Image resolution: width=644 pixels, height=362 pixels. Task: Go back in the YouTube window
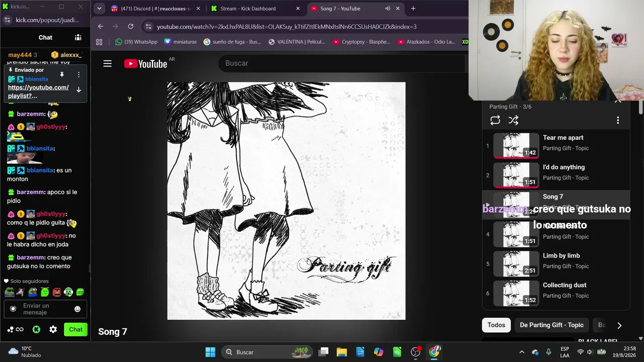101,27
